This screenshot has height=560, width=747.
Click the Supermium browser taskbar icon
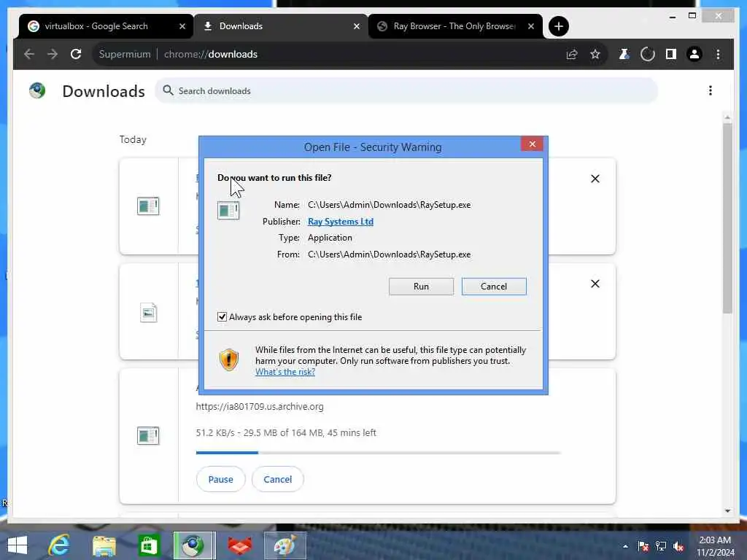click(194, 545)
